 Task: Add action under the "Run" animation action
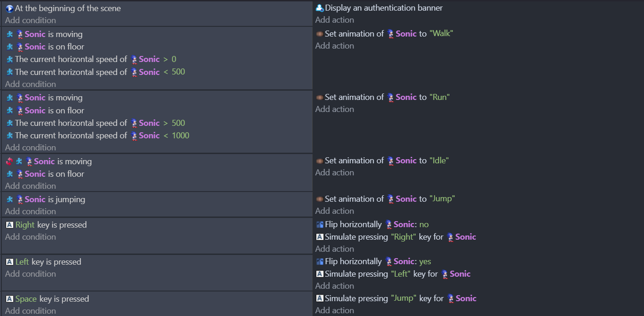tap(335, 109)
